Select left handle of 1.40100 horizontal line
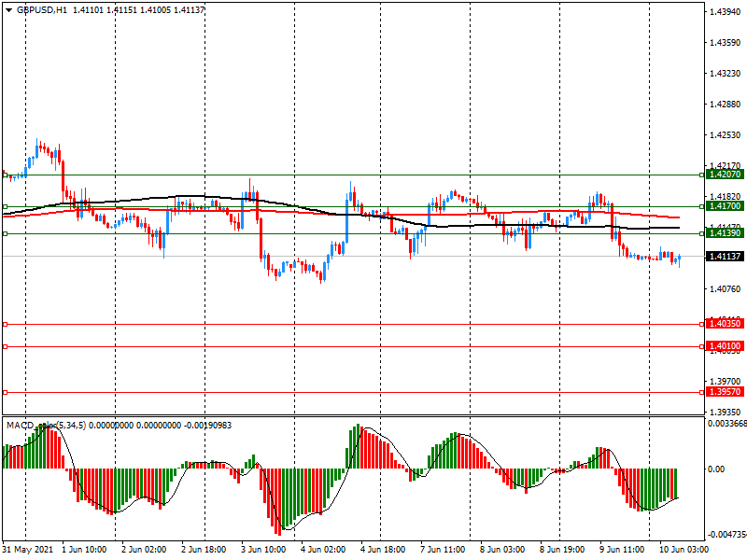 point(6,346)
